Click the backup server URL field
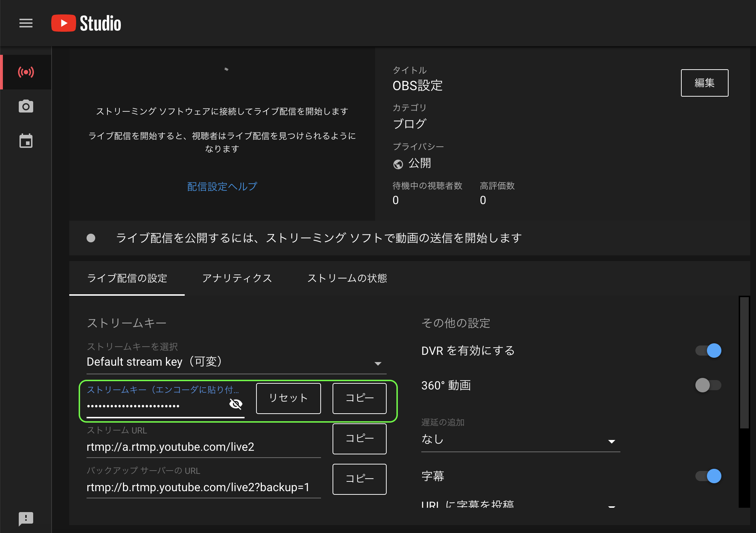Image resolution: width=756 pixels, height=533 pixels. click(x=204, y=487)
